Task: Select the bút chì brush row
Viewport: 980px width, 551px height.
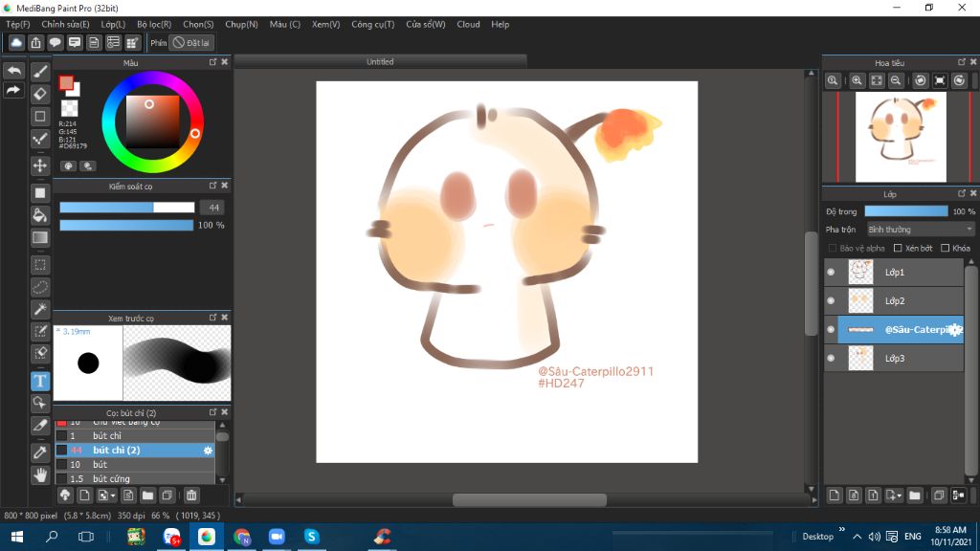Action: coord(135,436)
